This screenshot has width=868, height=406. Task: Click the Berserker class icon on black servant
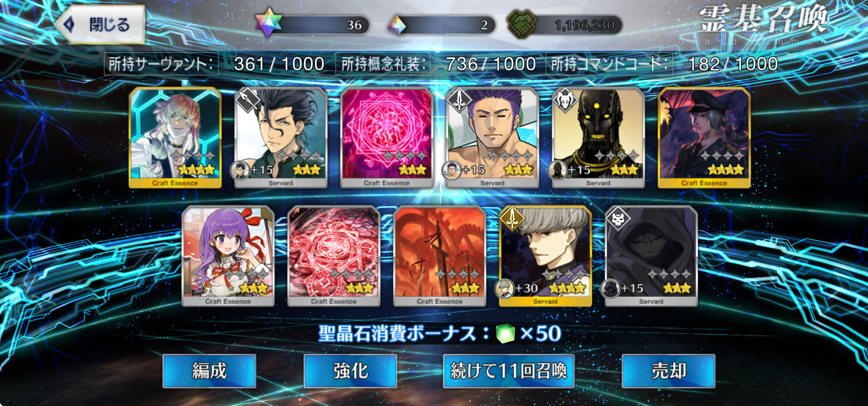tap(565, 100)
